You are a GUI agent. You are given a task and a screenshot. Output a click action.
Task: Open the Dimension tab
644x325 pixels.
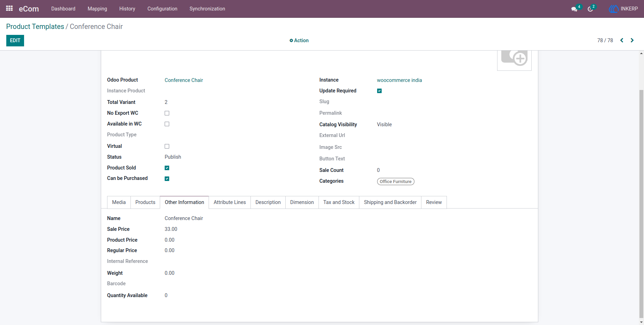(302, 202)
